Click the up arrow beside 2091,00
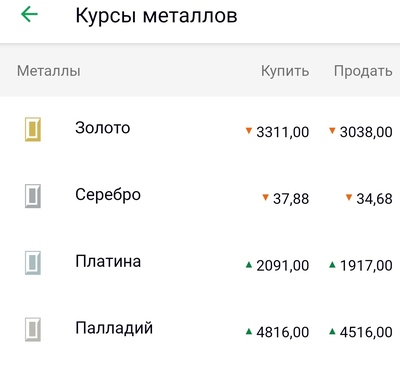 (x=249, y=265)
